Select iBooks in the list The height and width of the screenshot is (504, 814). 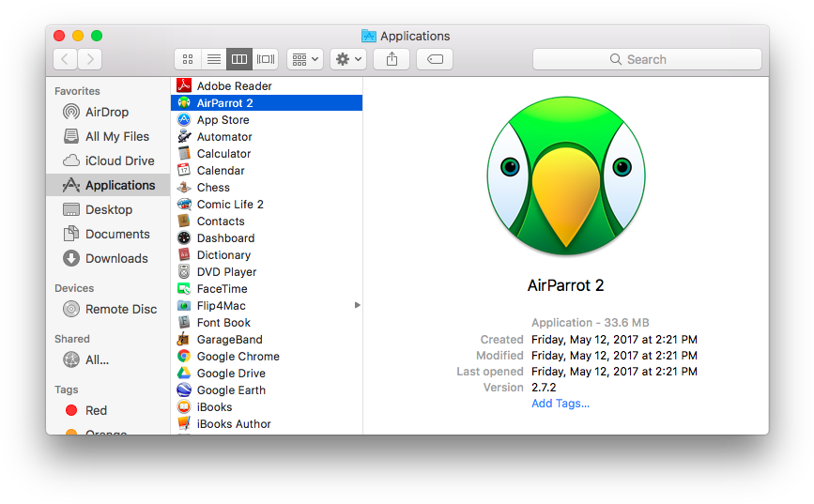pyautogui.click(x=267, y=407)
